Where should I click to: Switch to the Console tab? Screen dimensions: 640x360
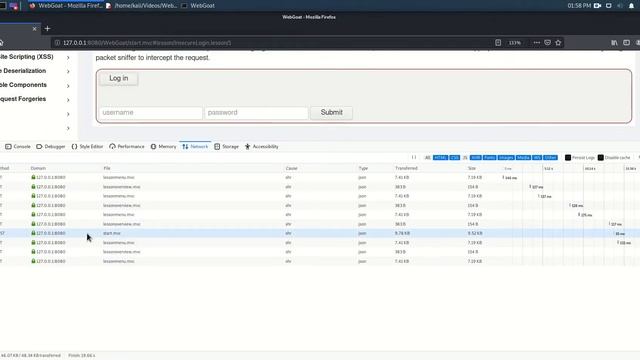click(x=18, y=147)
